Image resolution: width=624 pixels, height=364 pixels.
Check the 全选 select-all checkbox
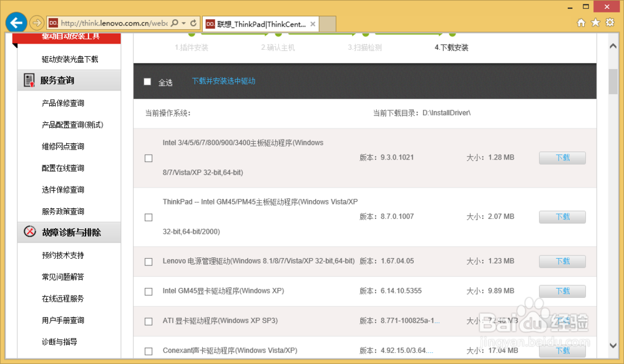(x=147, y=82)
